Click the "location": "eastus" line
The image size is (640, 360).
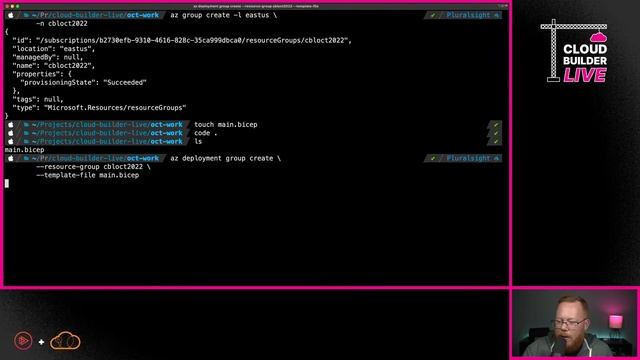(x=53, y=49)
